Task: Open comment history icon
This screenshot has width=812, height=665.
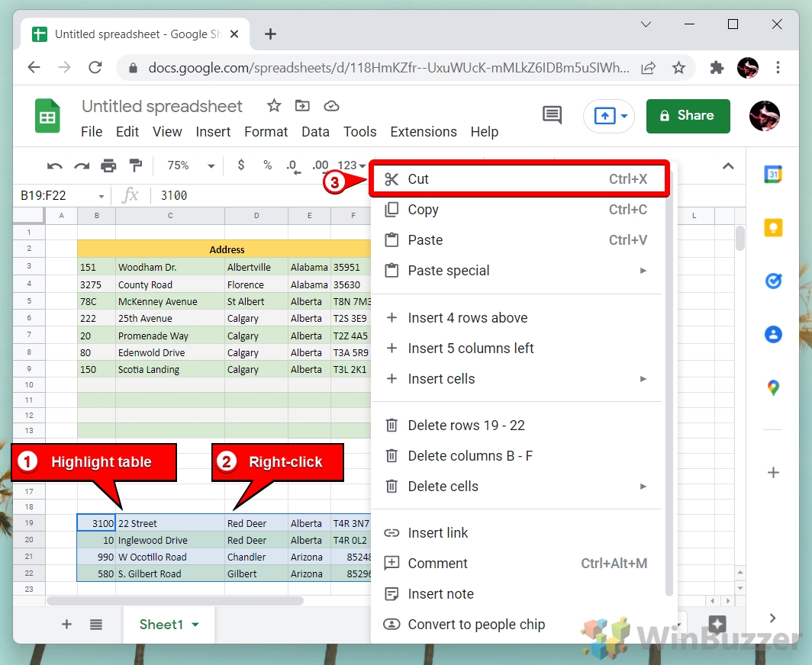Action: pos(552,115)
